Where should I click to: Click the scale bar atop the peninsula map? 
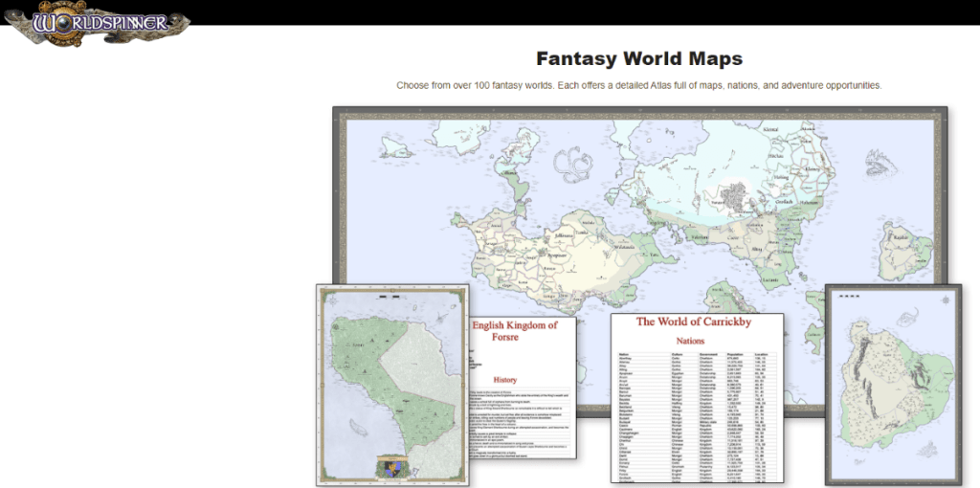pyautogui.click(x=389, y=297)
